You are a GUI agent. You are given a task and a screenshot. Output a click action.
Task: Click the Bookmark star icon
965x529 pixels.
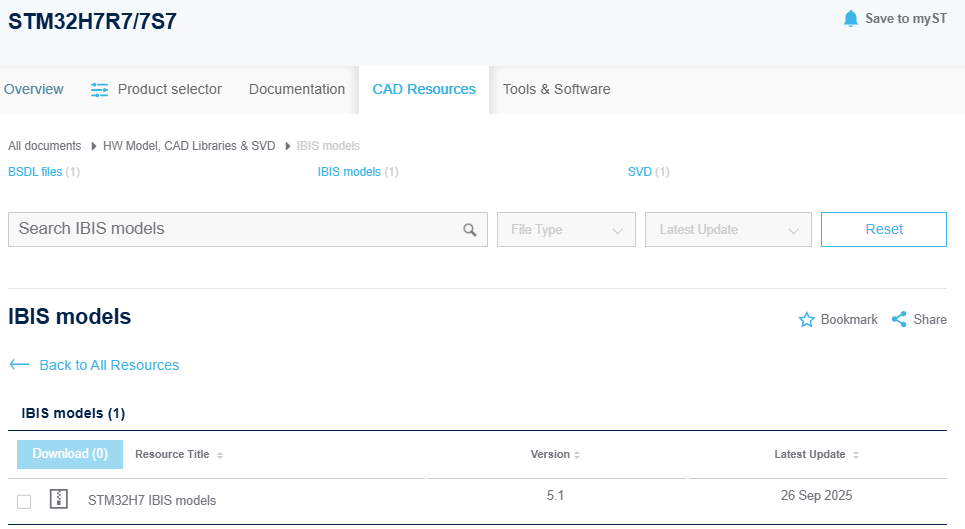[x=806, y=320]
